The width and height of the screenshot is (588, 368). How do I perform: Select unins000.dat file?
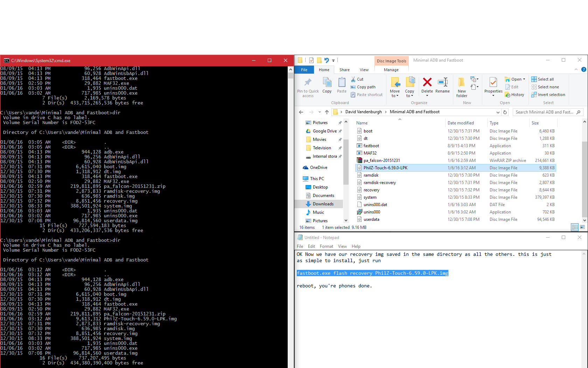[456, 205]
